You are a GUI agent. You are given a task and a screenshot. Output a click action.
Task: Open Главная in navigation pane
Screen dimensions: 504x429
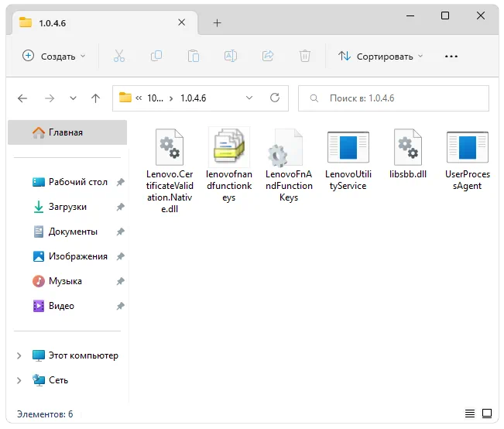click(x=67, y=132)
